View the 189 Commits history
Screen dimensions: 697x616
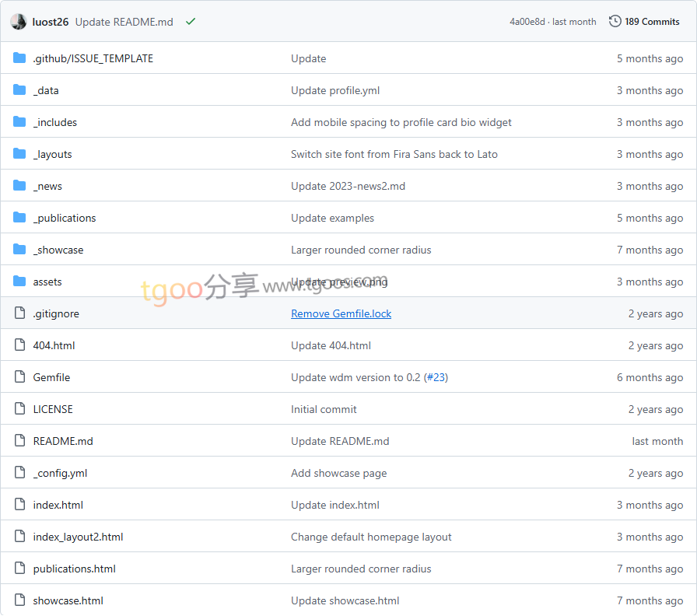(651, 22)
